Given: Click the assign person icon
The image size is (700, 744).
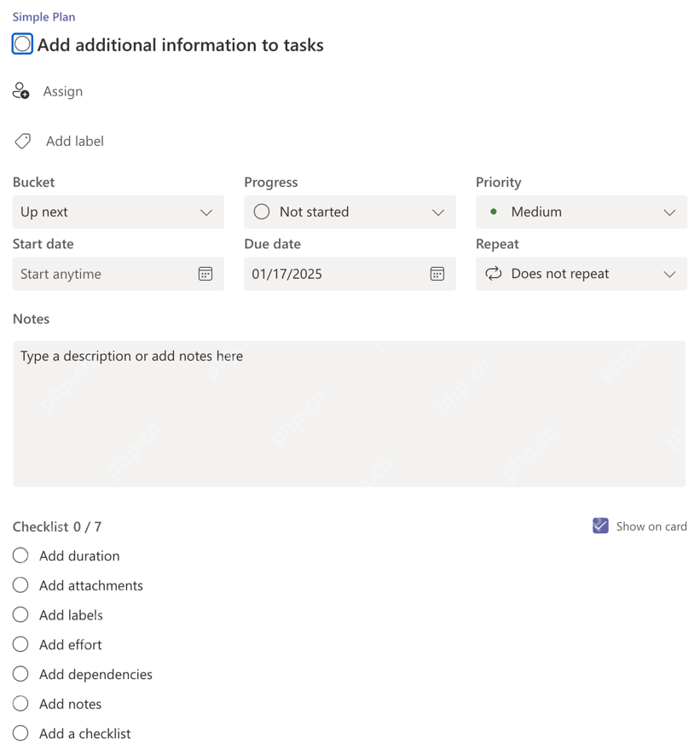Looking at the screenshot, I should click(20, 90).
